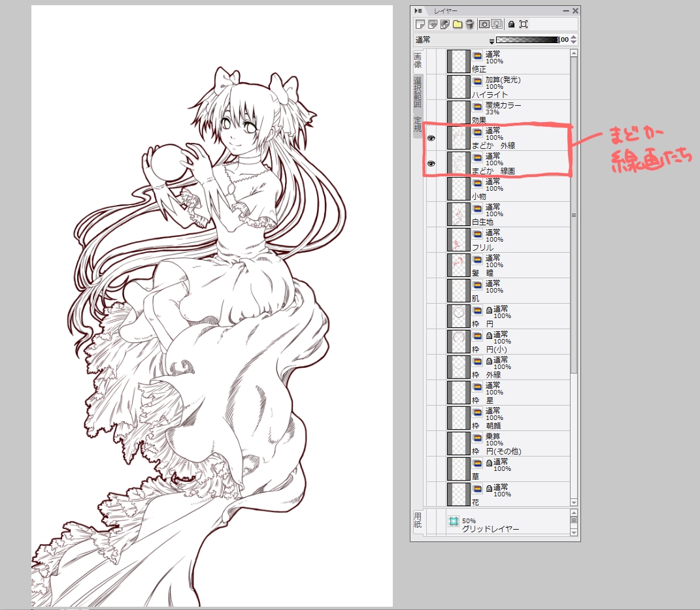Click the raster type icon of 効果 layer

click(477, 106)
